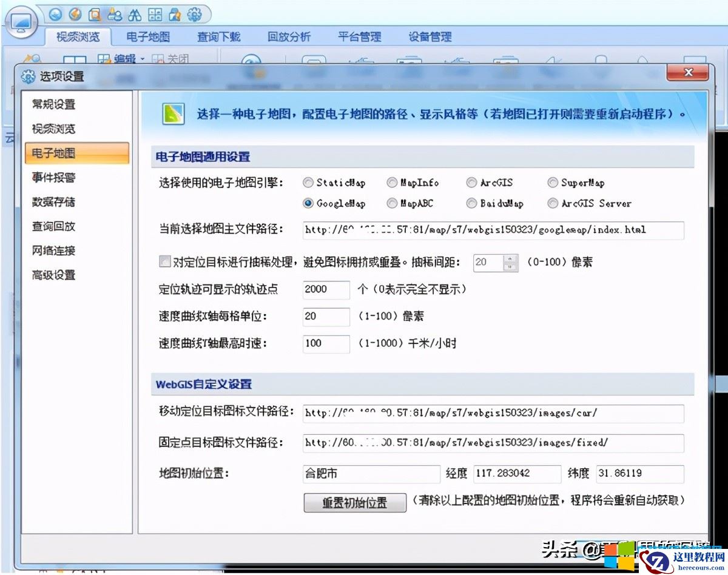
Task: Select the ArcGIS Server map engine option
Action: tap(553, 204)
